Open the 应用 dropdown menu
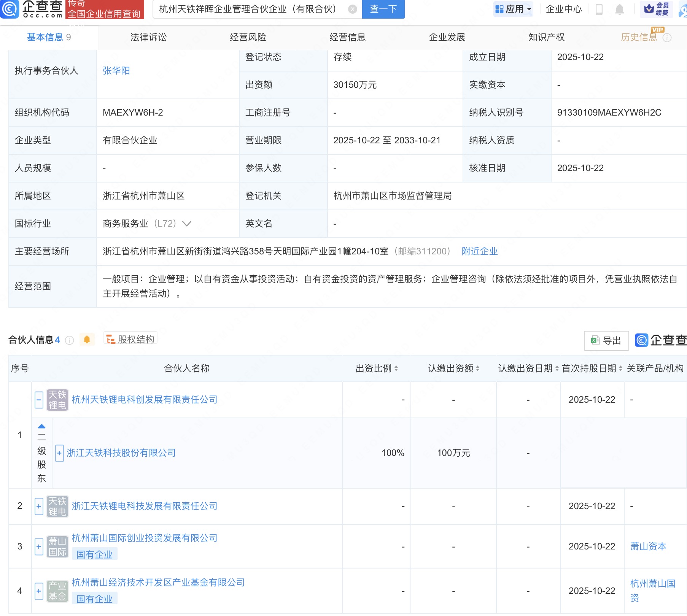687x616 pixels. [x=514, y=9]
